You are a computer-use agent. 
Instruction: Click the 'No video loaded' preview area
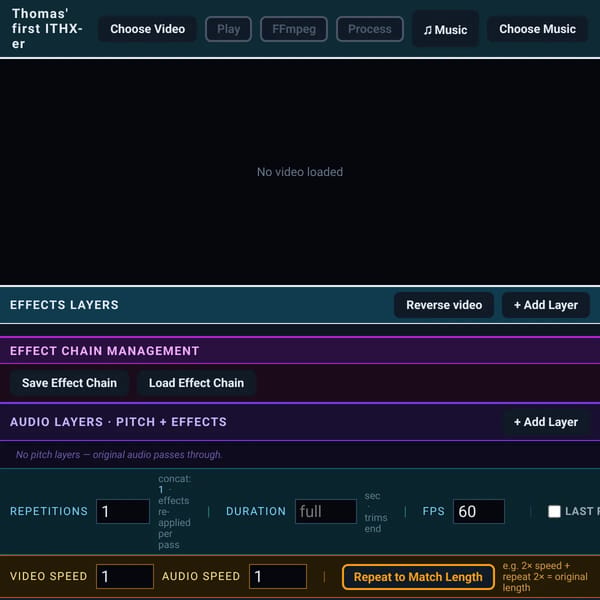coord(300,172)
